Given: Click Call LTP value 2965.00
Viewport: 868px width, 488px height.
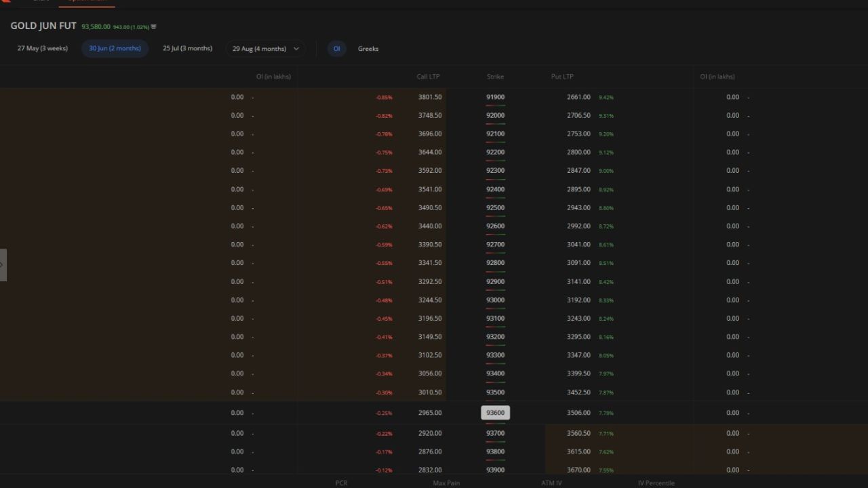Looking at the screenshot, I should pyautogui.click(x=430, y=413).
